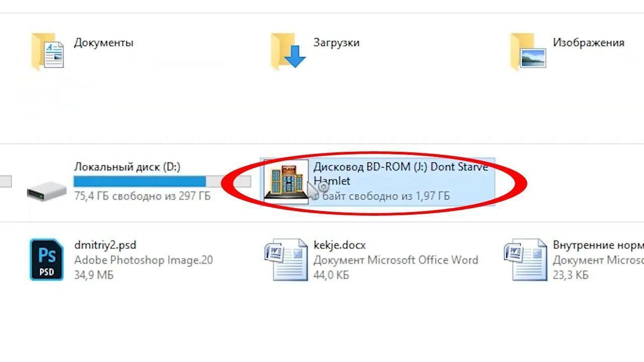Click the 23,3 КБ file size

(571, 275)
